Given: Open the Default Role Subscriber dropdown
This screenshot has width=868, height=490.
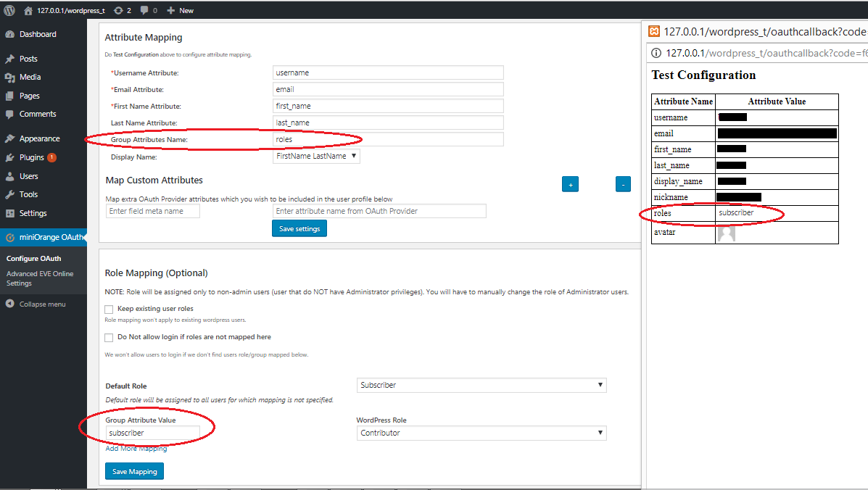Looking at the screenshot, I should (x=481, y=386).
